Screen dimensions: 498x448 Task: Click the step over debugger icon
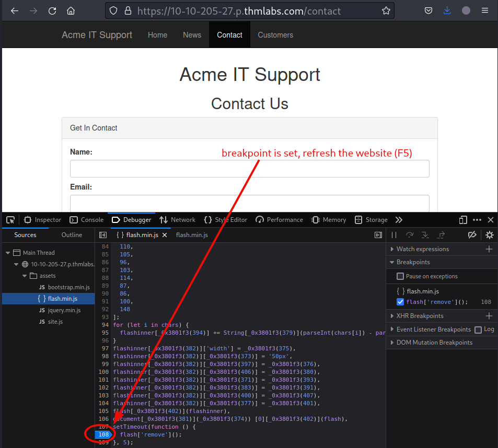click(410, 235)
